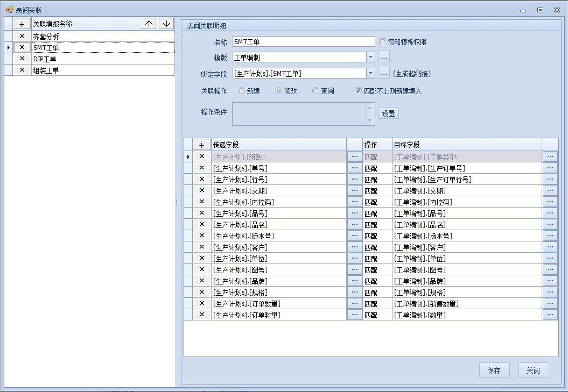
Task: Click the 名称 text field
Action: [303, 42]
